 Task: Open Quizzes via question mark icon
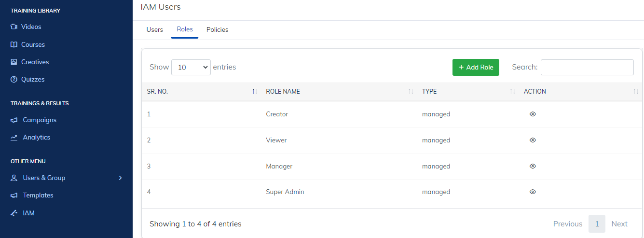14,79
